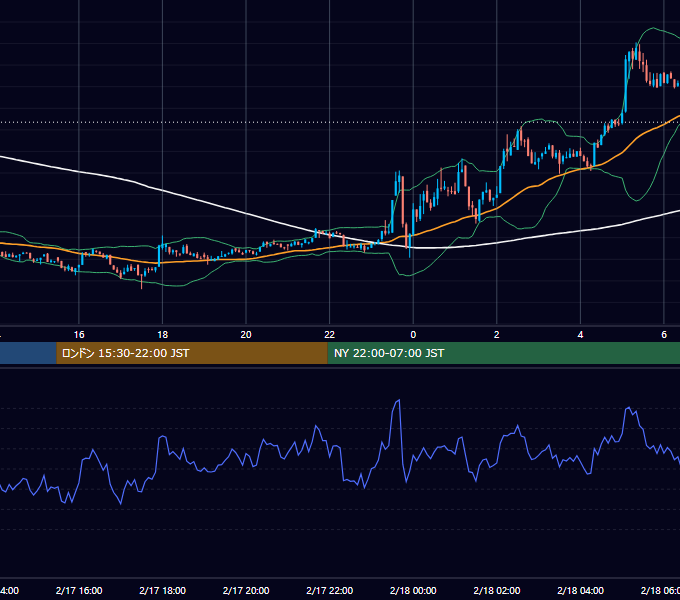The width and height of the screenshot is (680, 600).
Task: Click hour label 2 on price chart axis
Action: [497, 335]
